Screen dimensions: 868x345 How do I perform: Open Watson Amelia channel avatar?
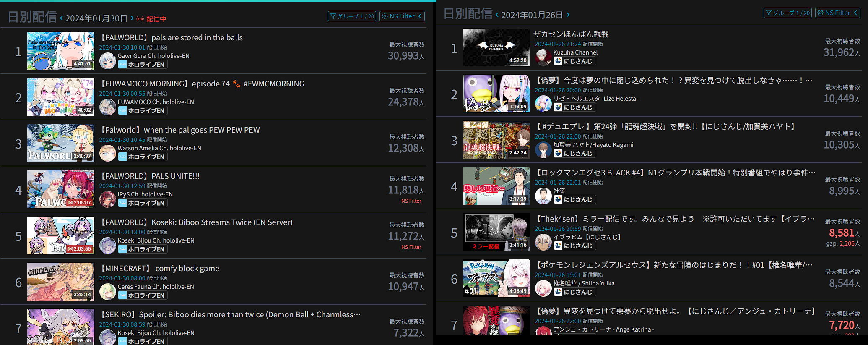tap(107, 153)
